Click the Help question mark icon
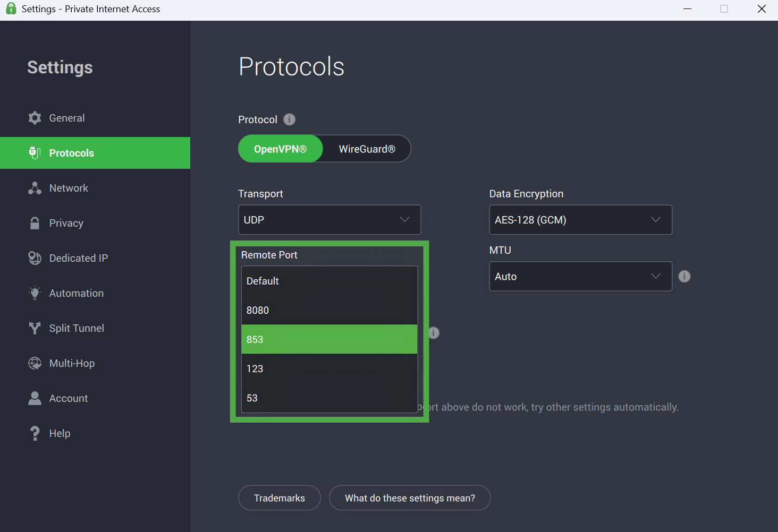Screen dimensions: 778x532 coord(35,433)
